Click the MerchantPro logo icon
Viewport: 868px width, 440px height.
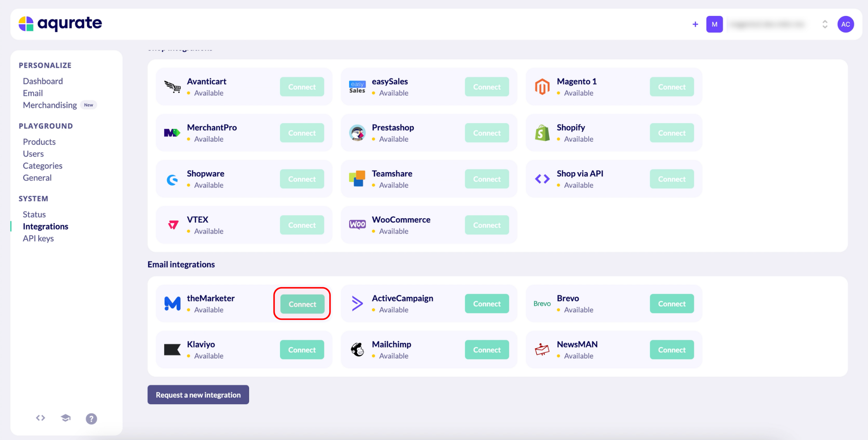click(x=172, y=133)
